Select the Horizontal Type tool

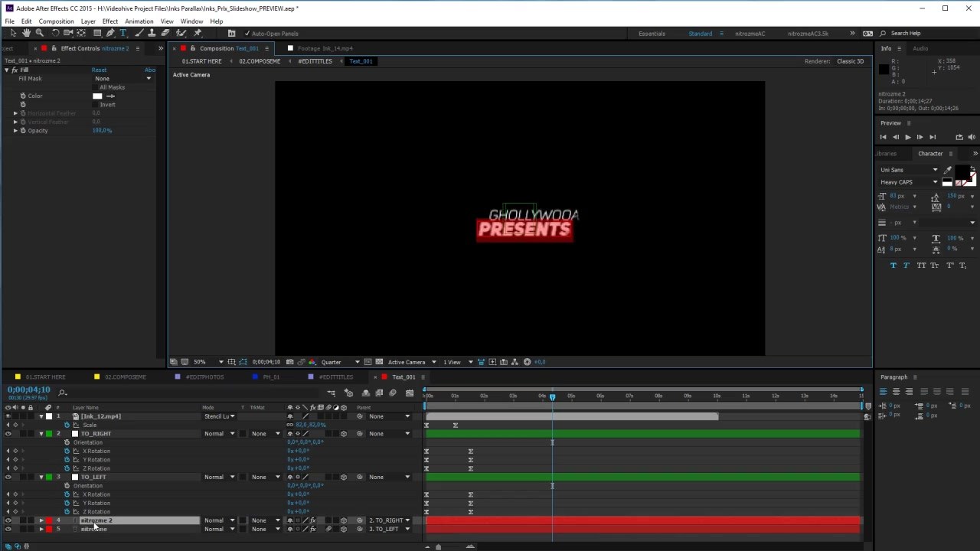coord(123,33)
